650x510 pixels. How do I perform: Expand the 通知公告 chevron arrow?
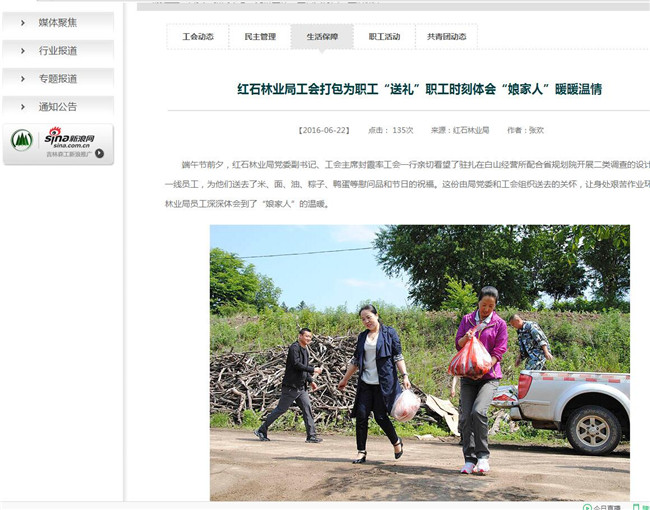point(22,106)
